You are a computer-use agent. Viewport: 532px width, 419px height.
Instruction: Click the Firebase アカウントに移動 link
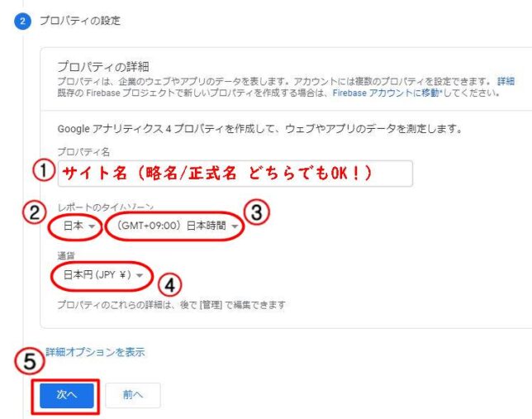[386, 93]
